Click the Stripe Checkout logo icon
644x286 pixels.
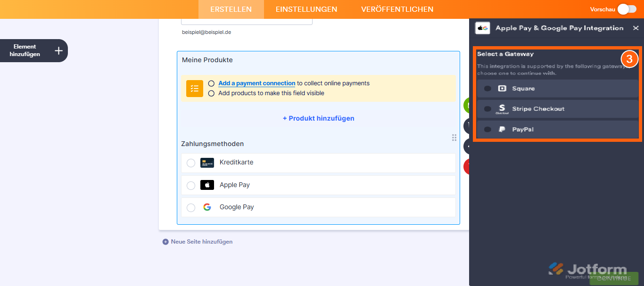coord(502,109)
